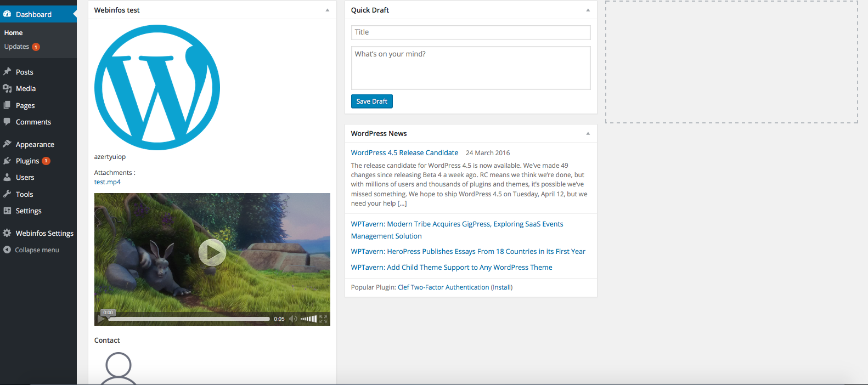
Task: Open the Dashboard menu item
Action: click(x=38, y=14)
